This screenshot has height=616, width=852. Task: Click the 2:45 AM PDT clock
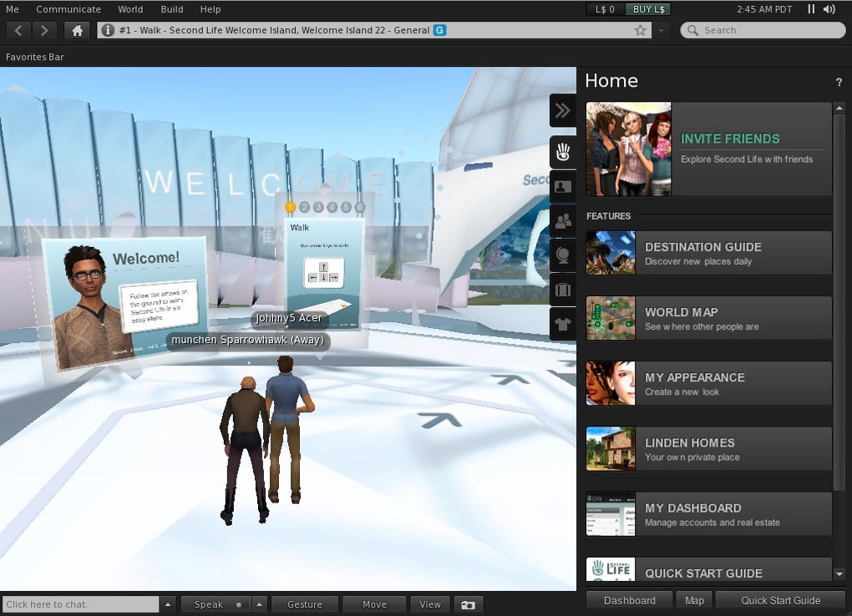point(764,9)
